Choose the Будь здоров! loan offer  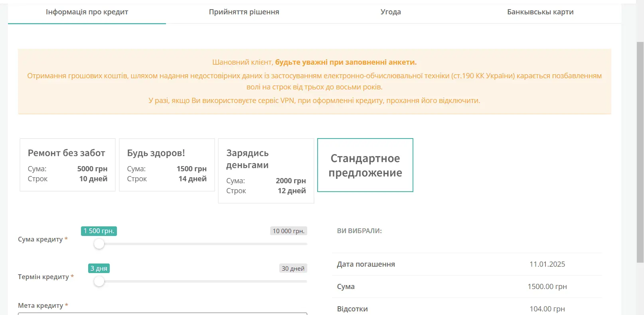pyautogui.click(x=167, y=165)
